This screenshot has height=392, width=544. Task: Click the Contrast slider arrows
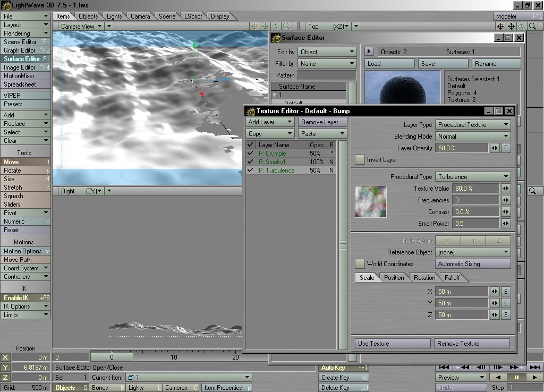506,211
